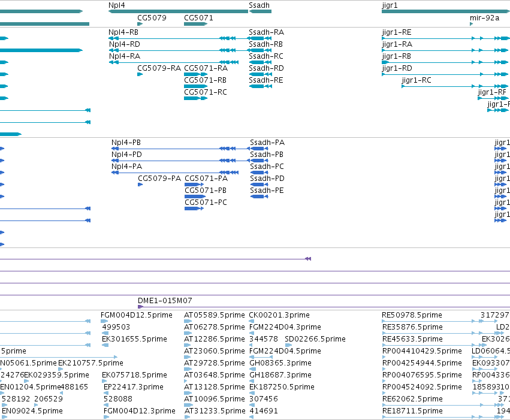
Task: Click EST 499503
Action: 116,327
